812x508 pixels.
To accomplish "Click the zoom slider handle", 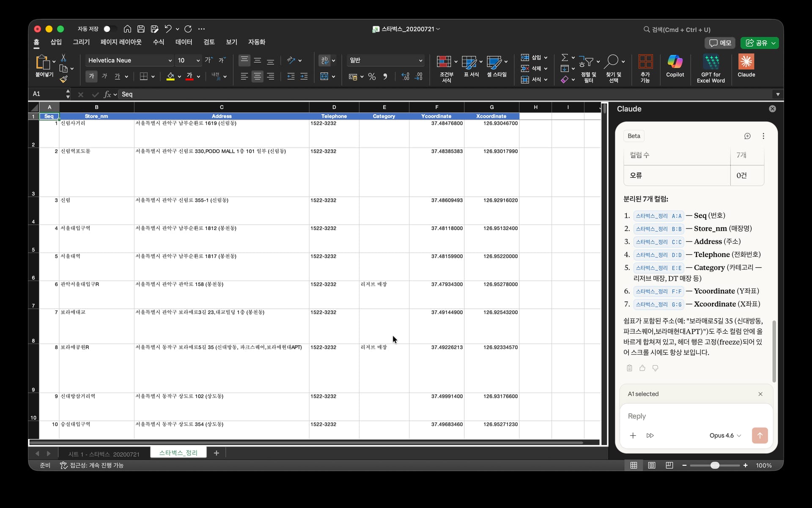I will [x=715, y=465].
